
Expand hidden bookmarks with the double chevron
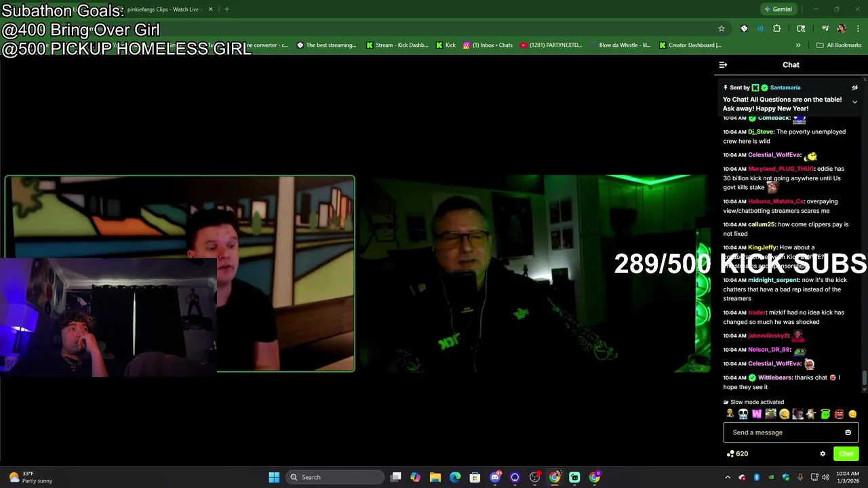click(x=798, y=45)
